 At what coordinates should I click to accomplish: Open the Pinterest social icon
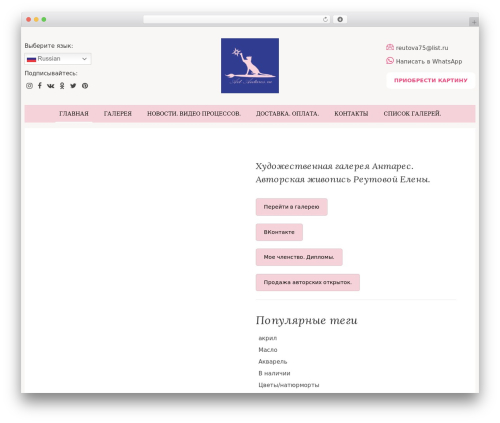coord(85,86)
